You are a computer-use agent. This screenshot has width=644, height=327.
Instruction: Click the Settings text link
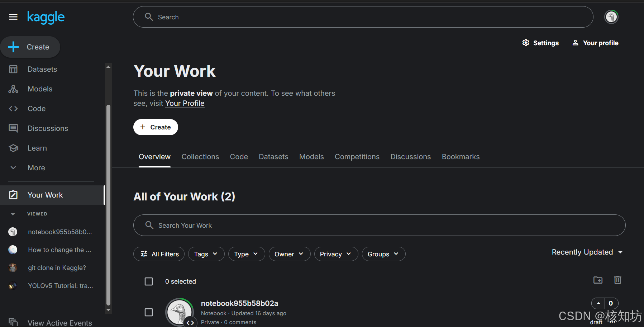[546, 43]
